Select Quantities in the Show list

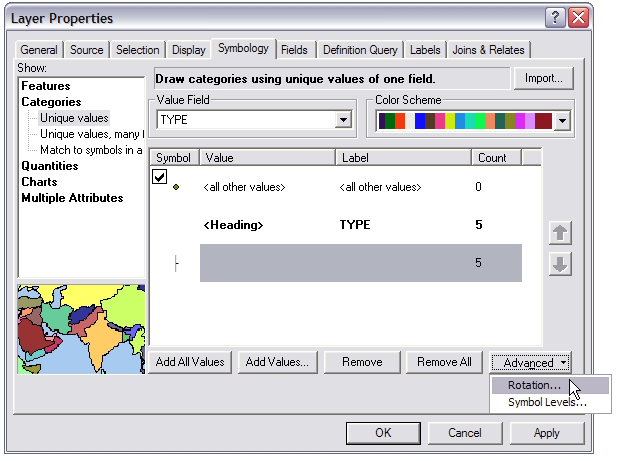[x=50, y=166]
